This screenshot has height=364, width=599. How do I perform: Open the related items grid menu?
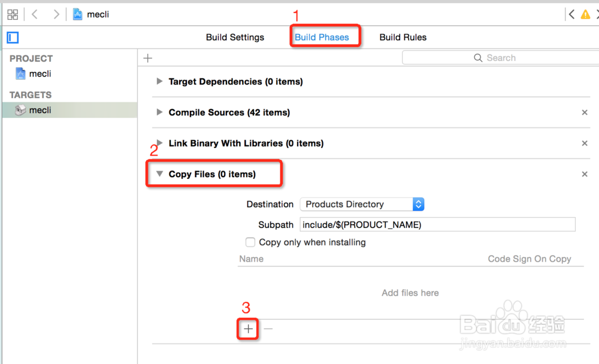[x=13, y=14]
